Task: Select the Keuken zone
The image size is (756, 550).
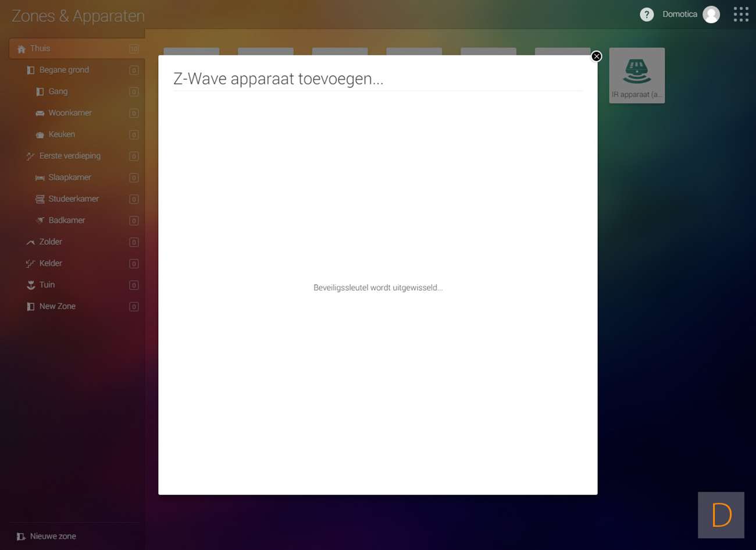Action: click(62, 134)
